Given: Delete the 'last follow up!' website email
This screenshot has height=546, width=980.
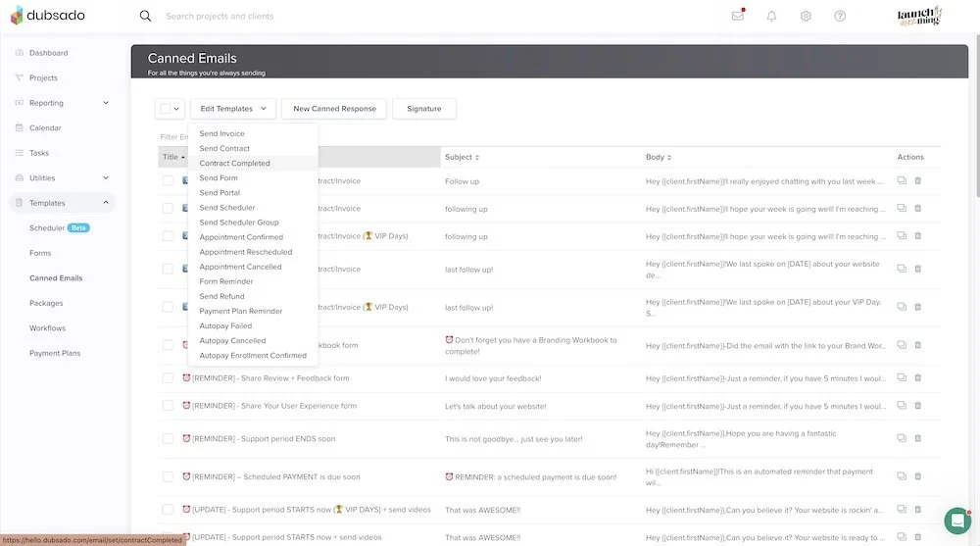Looking at the screenshot, I should pos(917,269).
